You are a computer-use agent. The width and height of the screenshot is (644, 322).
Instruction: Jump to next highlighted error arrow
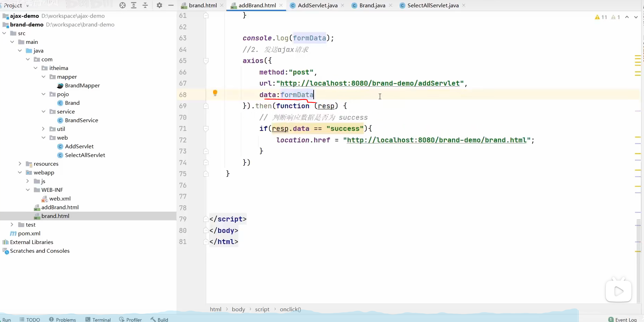636,17
